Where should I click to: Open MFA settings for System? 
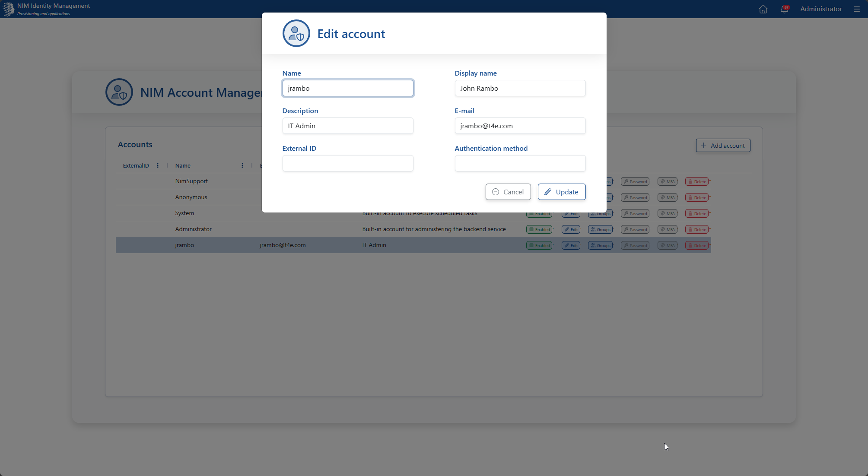tap(668, 213)
